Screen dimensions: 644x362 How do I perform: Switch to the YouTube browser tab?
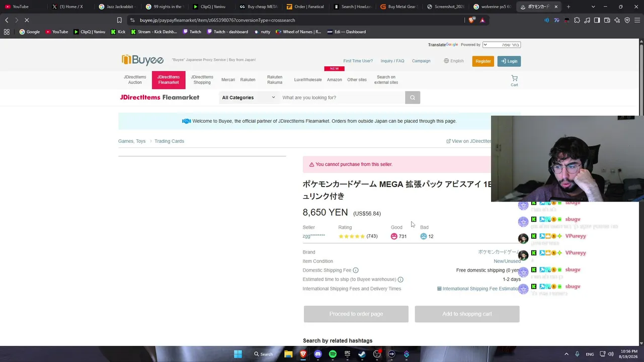click(x=24, y=7)
